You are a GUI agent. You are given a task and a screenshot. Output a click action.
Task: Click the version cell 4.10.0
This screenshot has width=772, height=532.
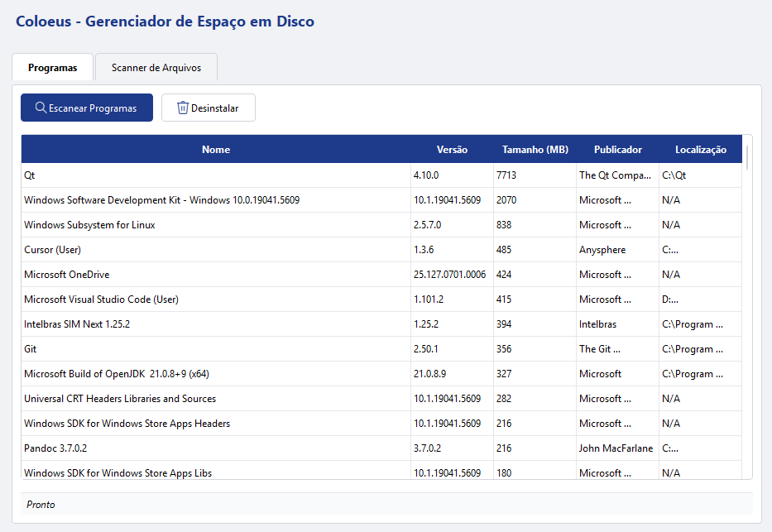click(452, 175)
